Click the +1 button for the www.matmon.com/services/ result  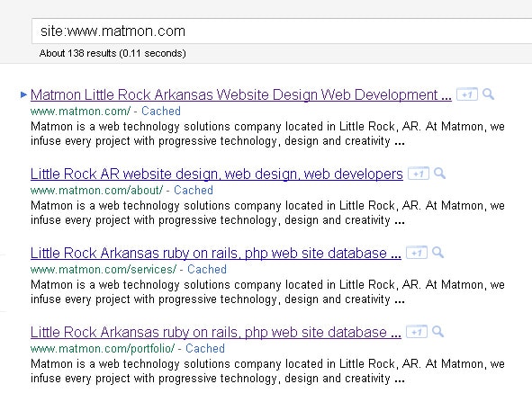(417, 253)
